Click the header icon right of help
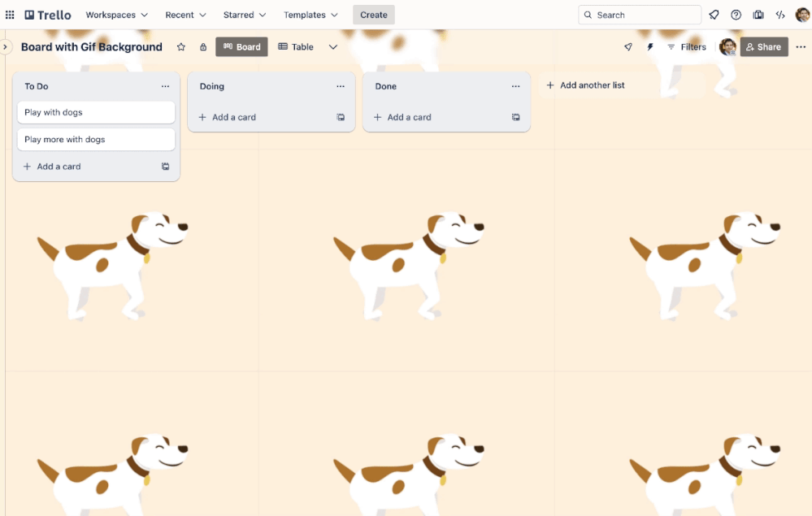 [758, 15]
